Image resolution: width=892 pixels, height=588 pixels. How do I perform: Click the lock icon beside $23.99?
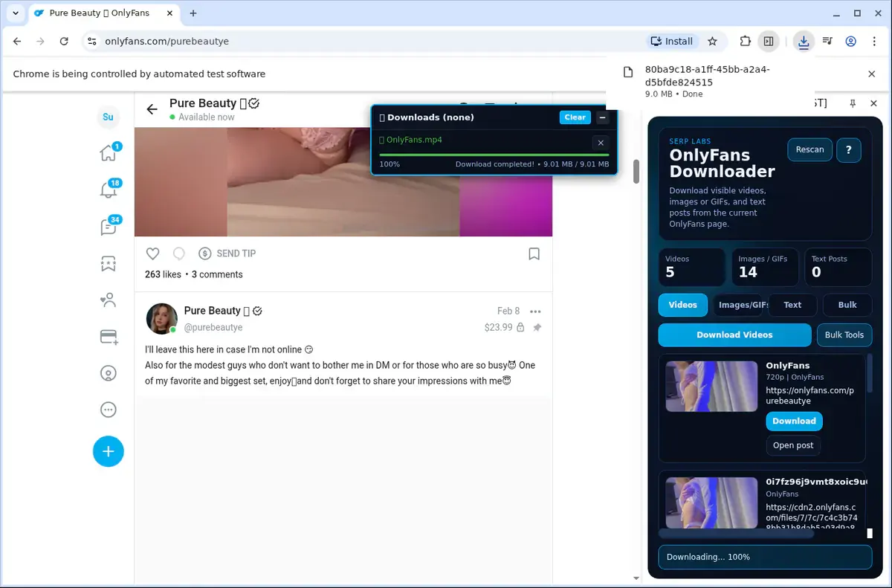coord(520,327)
